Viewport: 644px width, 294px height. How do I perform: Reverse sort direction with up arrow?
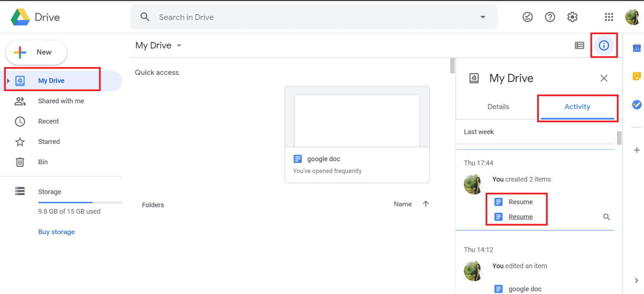(x=426, y=204)
